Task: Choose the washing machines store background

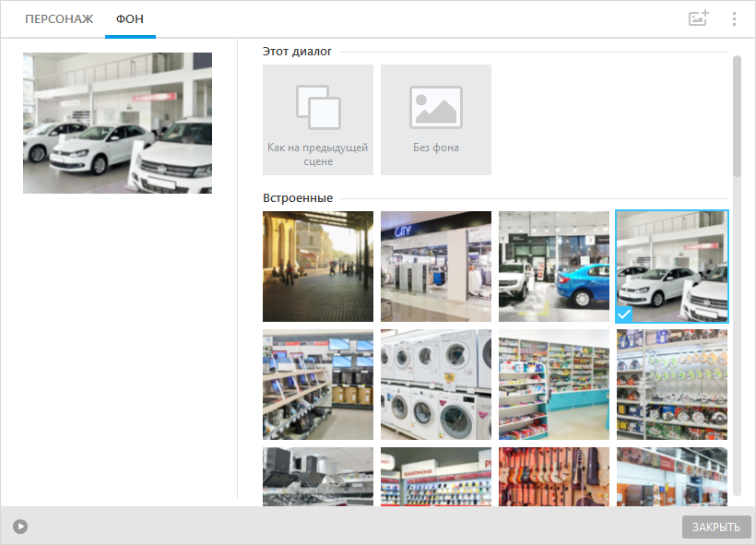Action: tap(436, 385)
